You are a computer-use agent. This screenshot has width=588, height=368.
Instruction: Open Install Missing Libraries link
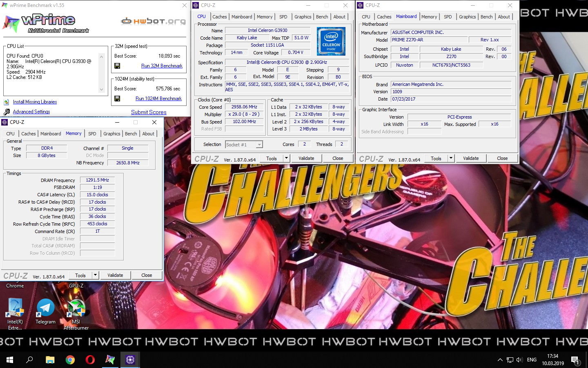[35, 102]
